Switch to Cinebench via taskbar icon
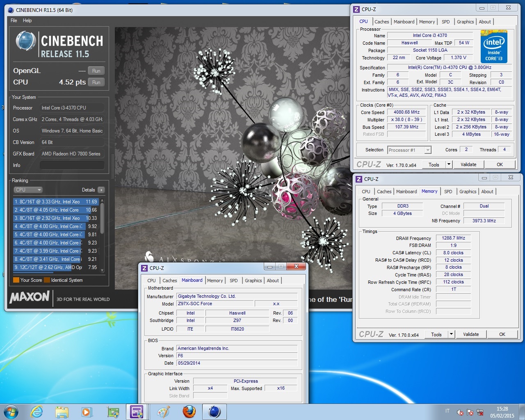The width and height of the screenshot is (525, 420). [x=215, y=412]
